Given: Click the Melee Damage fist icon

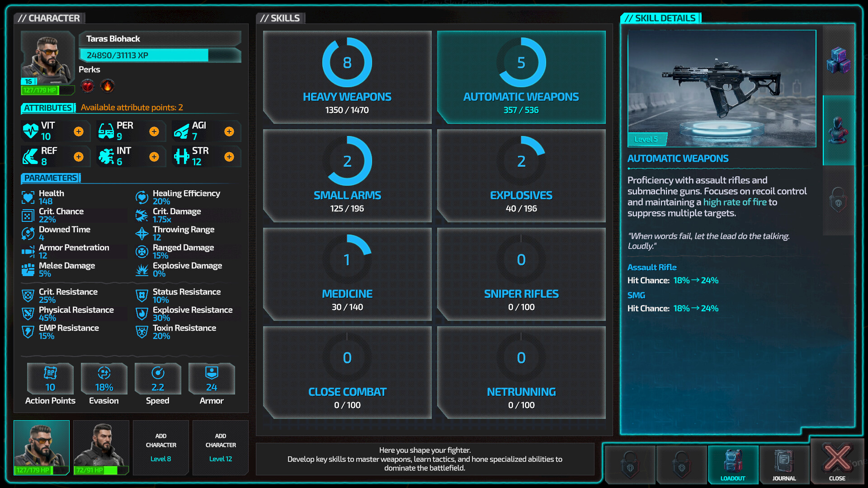Looking at the screenshot, I should click(28, 270).
